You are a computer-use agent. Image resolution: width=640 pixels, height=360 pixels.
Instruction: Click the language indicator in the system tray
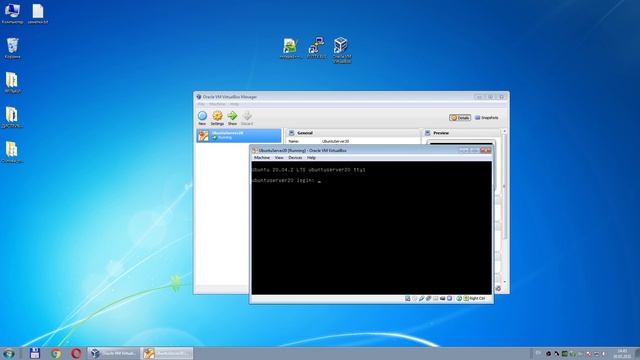pos(538,353)
